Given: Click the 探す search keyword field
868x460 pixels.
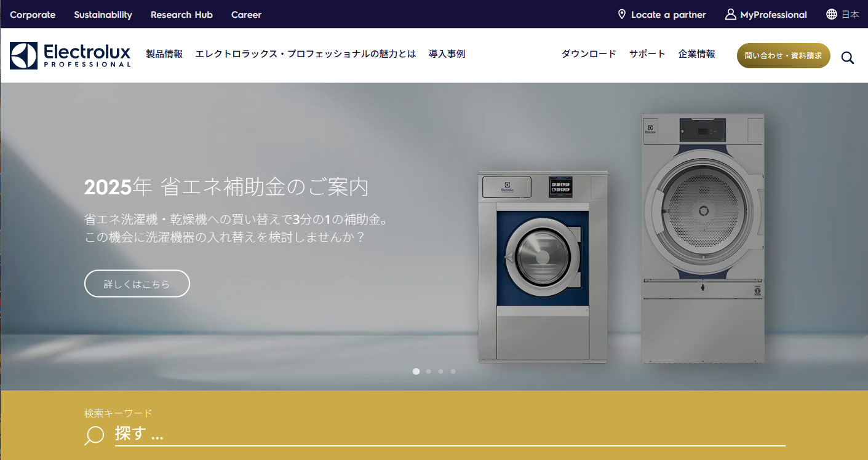Looking at the screenshot, I should pos(450,434).
